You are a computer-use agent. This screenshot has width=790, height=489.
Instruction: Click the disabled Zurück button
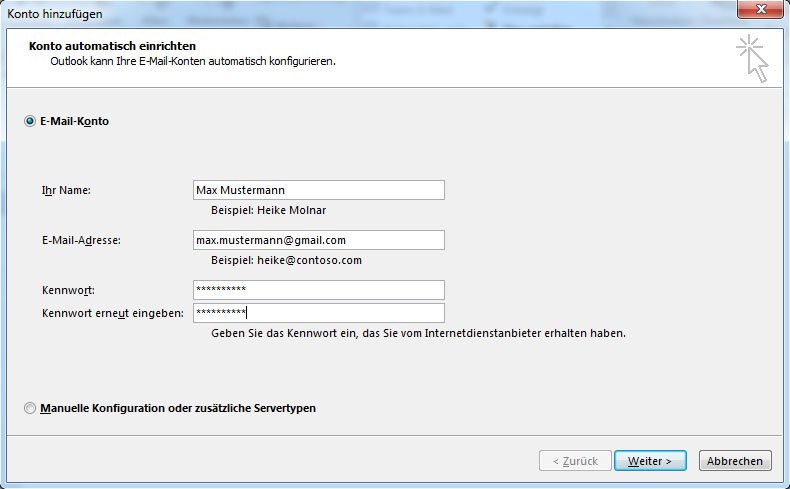pyautogui.click(x=575, y=461)
